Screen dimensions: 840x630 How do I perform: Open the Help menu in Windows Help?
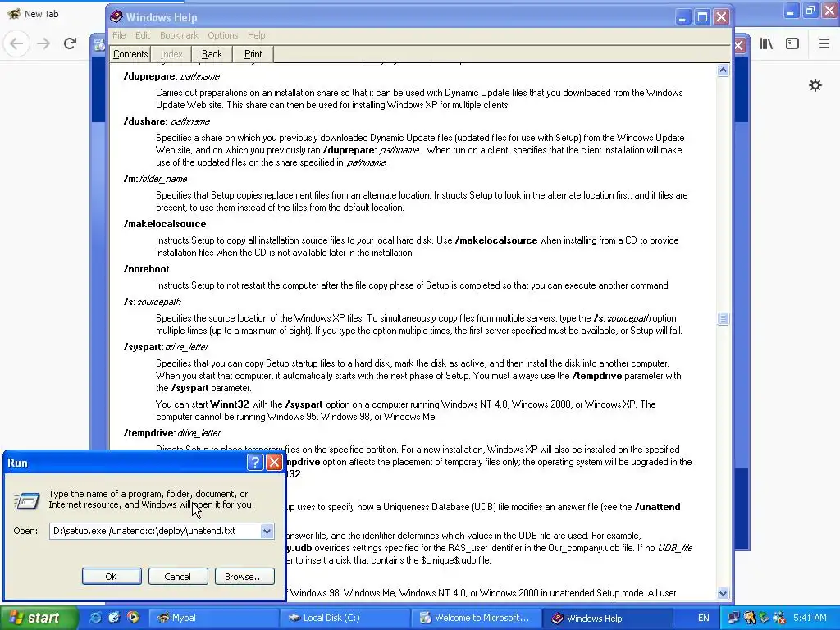(x=256, y=35)
